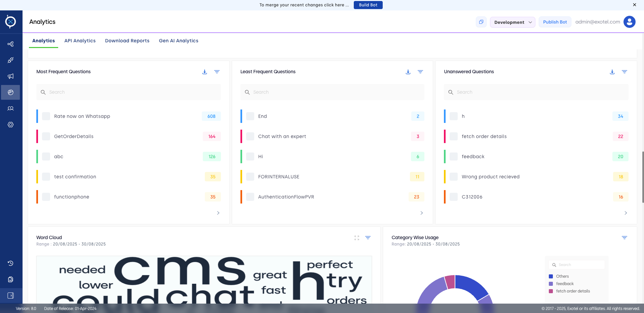Click the Most Frequent Questions search field

click(x=128, y=92)
